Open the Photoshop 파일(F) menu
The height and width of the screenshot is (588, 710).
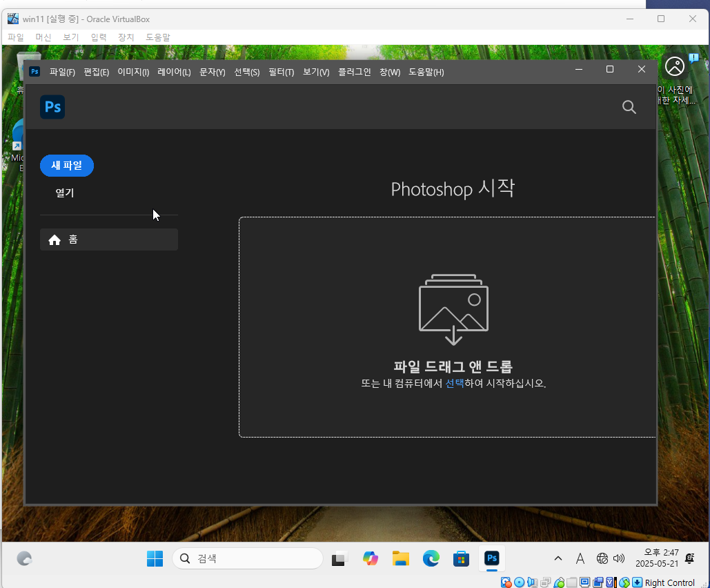pos(62,72)
